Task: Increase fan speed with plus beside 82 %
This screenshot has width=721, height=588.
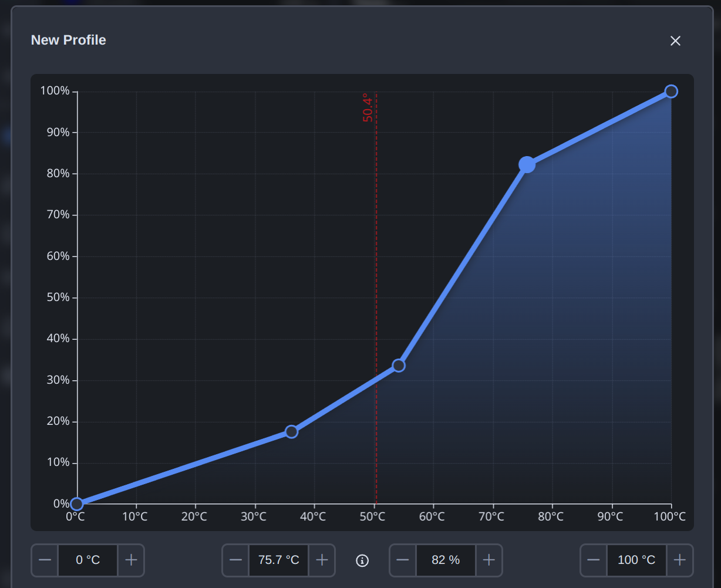Action: [489, 560]
